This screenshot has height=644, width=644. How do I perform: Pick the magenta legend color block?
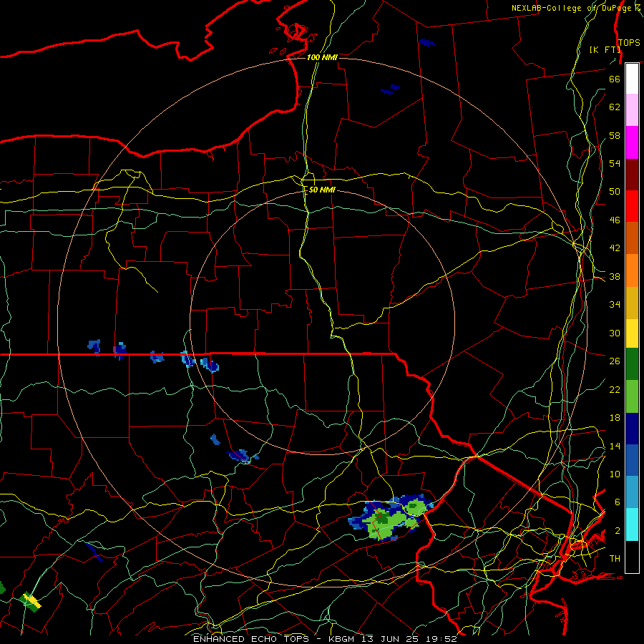coord(632,142)
